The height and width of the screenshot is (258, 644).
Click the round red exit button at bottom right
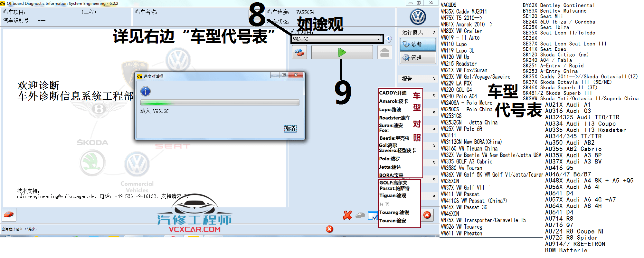(x=427, y=215)
